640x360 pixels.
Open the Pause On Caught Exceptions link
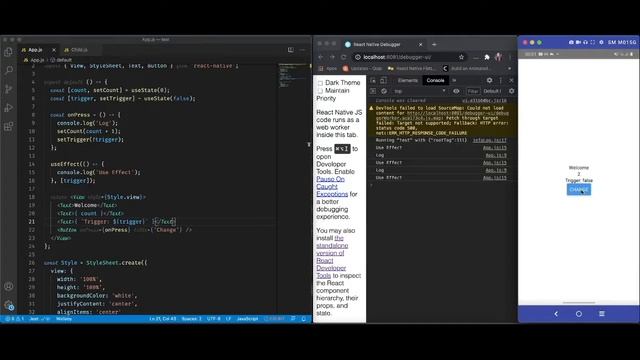click(332, 187)
